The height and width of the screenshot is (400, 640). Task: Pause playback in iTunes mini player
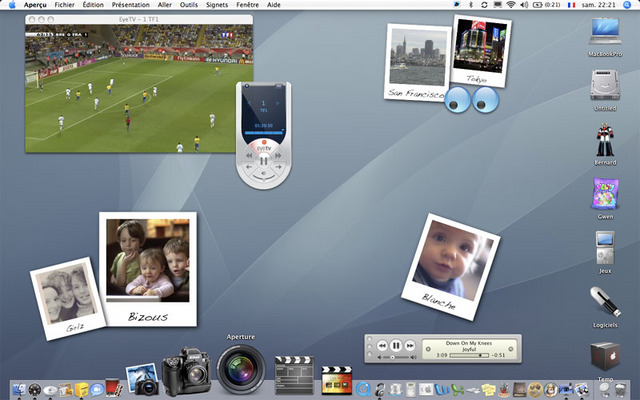pos(396,346)
